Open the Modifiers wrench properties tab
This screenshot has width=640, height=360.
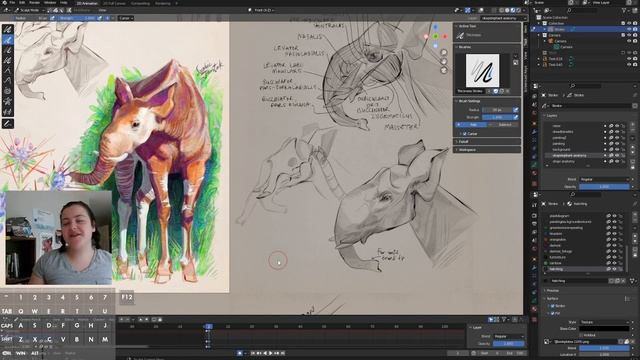(534, 132)
